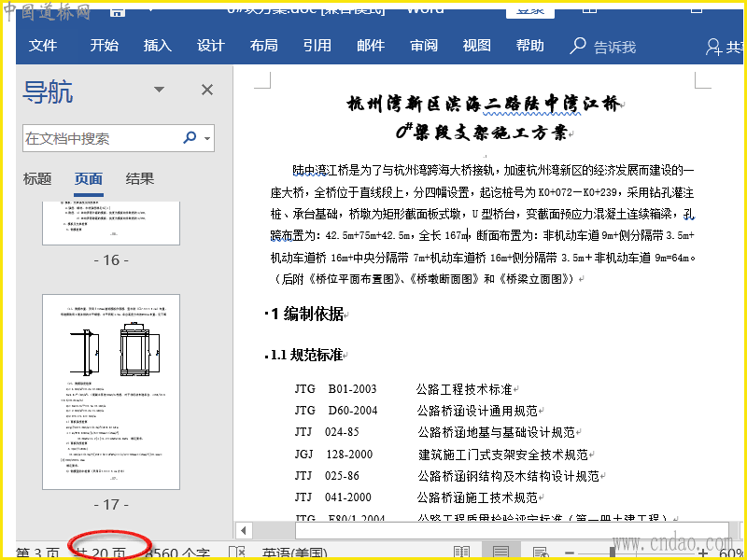
Task: Click the horizontal scrollbar track
Action: pyautogui.click(x=511, y=530)
